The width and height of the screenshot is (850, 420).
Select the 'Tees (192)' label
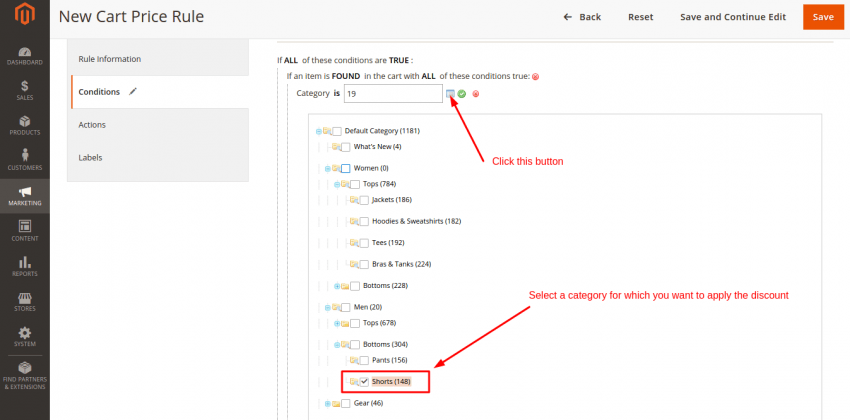[388, 243]
